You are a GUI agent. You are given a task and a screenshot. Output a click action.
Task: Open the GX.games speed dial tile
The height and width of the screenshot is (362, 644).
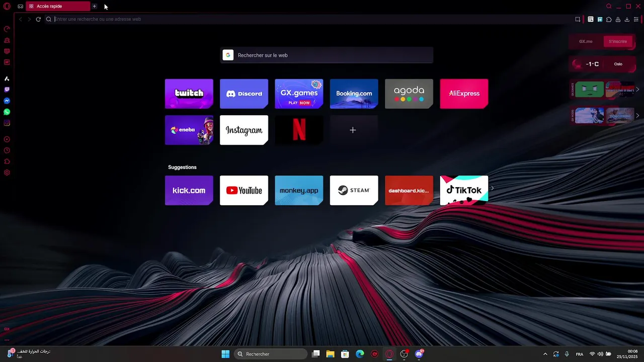click(x=299, y=94)
